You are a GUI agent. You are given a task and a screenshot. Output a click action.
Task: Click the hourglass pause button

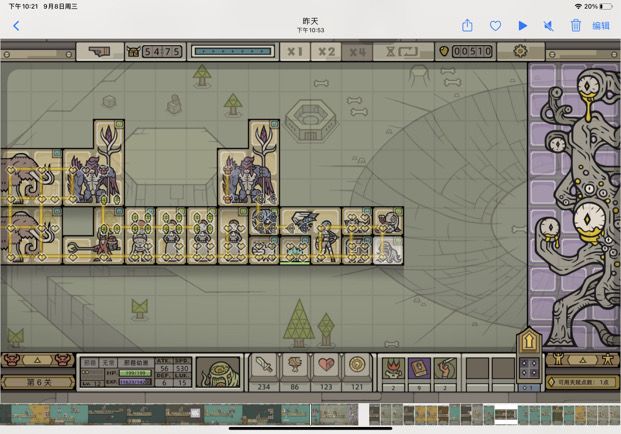[x=403, y=51]
